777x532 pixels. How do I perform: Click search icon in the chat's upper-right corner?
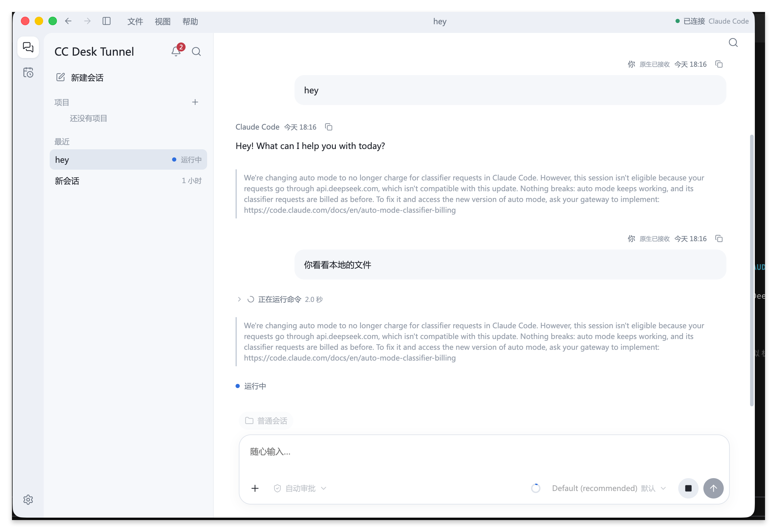click(733, 42)
